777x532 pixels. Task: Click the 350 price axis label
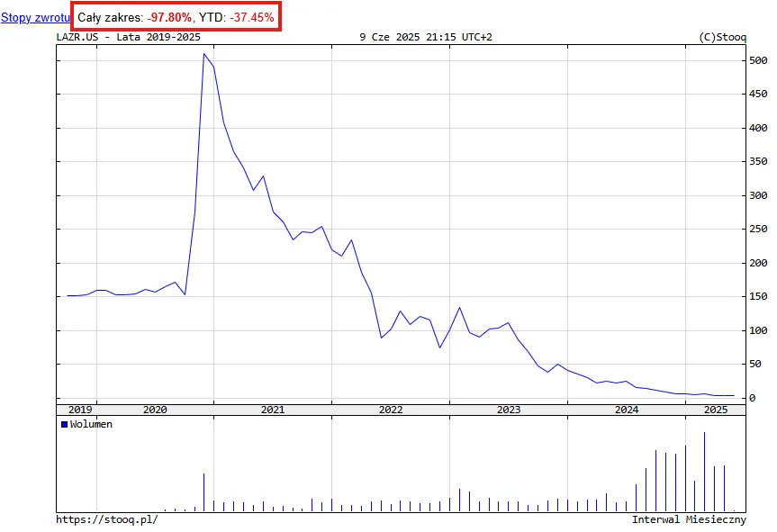(x=758, y=161)
